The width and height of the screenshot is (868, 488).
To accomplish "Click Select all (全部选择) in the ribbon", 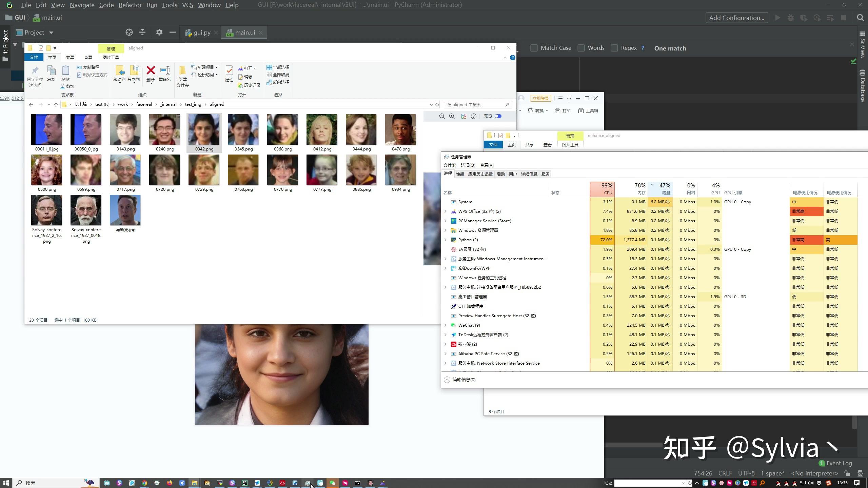I will [278, 67].
